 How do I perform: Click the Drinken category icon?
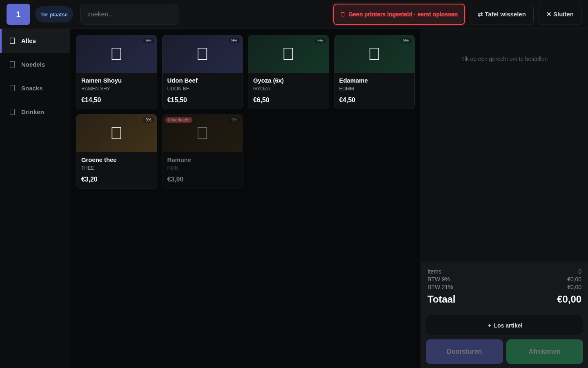pos(12,112)
